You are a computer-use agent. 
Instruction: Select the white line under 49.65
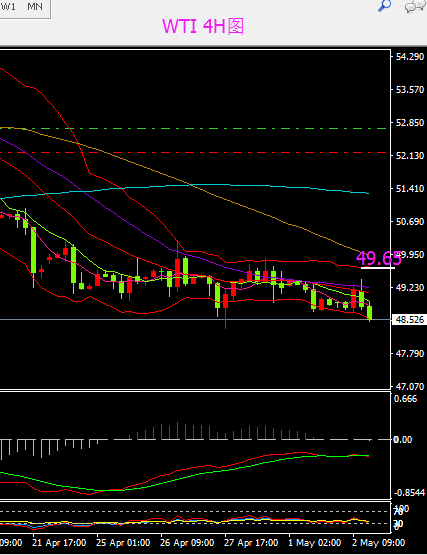click(377, 268)
